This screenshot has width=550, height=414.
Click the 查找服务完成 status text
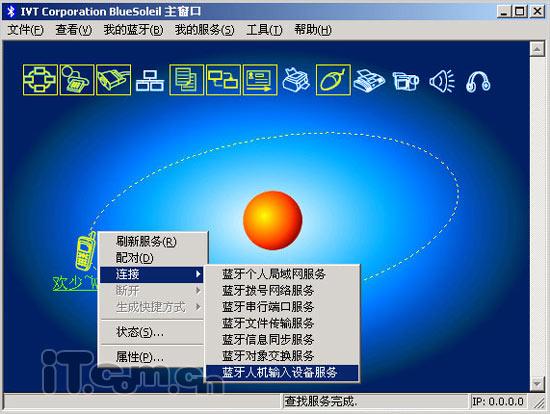321,401
